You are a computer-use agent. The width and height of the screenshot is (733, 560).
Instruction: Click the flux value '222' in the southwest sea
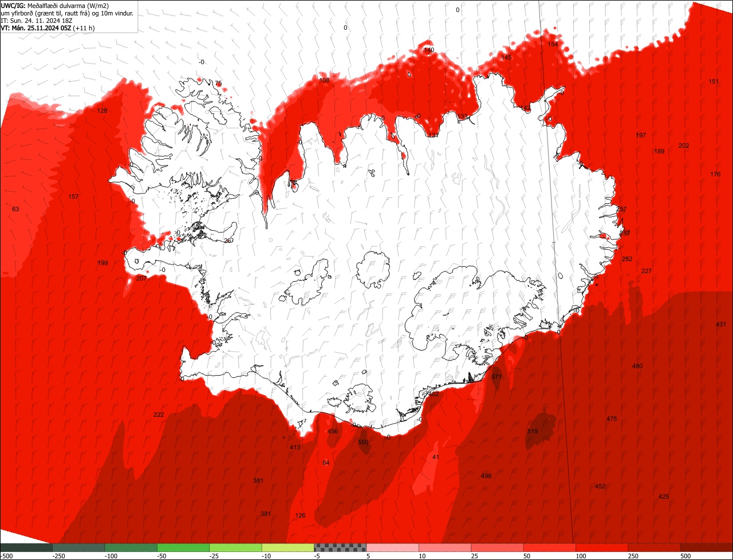click(x=159, y=415)
